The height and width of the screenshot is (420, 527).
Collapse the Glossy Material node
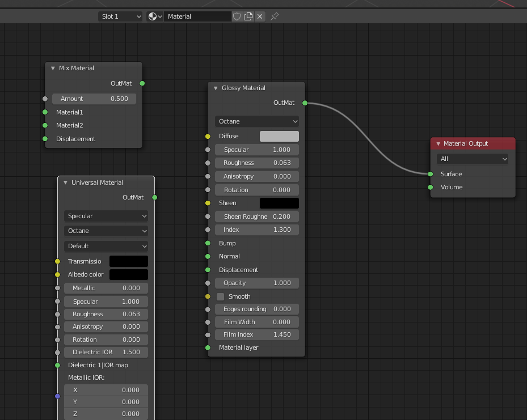click(x=216, y=88)
